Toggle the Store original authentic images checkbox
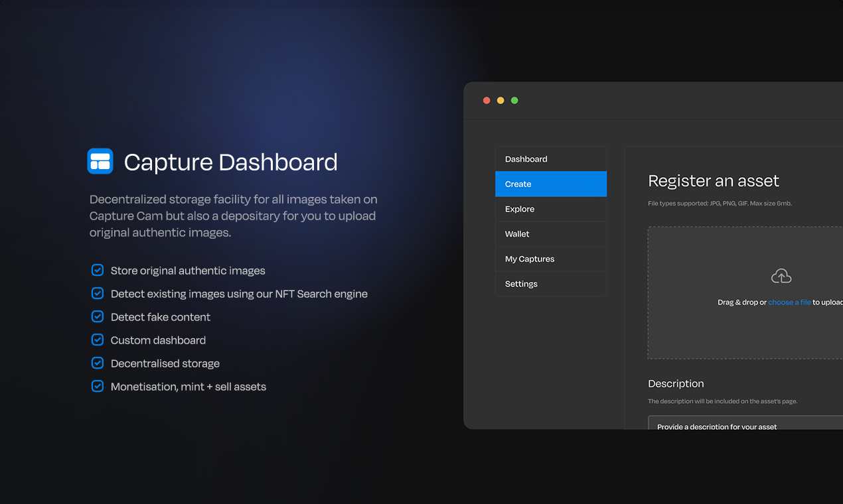Image resolution: width=843 pixels, height=504 pixels. [x=98, y=270]
